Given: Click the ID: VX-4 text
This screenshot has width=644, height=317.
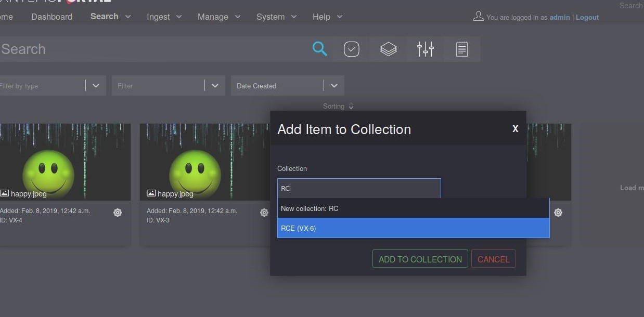Looking at the screenshot, I should coord(11,220).
